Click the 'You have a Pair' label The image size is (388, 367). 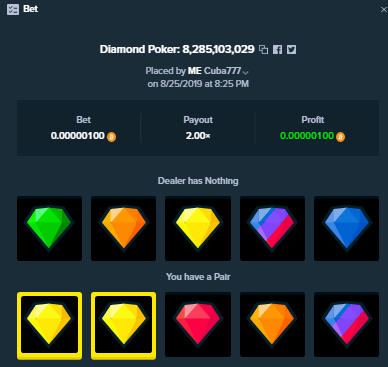coord(198,277)
